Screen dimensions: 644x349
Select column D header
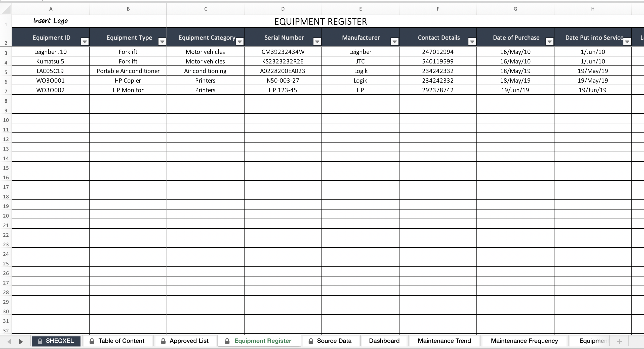click(x=283, y=9)
